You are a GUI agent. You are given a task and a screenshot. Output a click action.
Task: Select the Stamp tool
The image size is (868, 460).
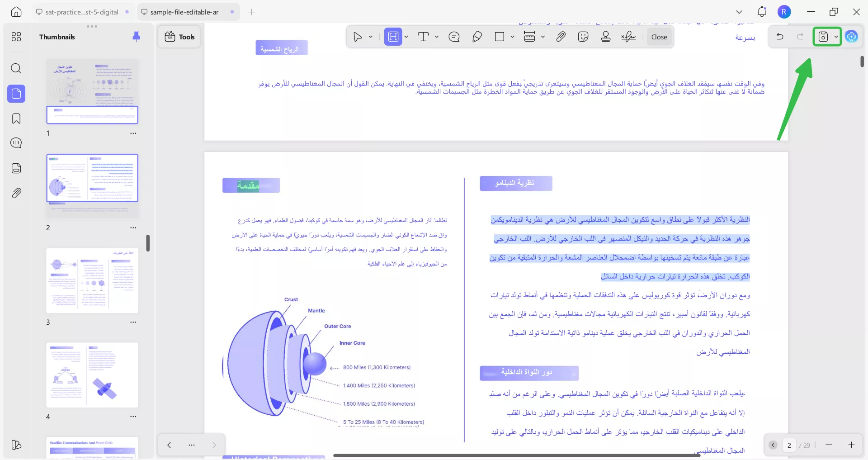point(606,37)
